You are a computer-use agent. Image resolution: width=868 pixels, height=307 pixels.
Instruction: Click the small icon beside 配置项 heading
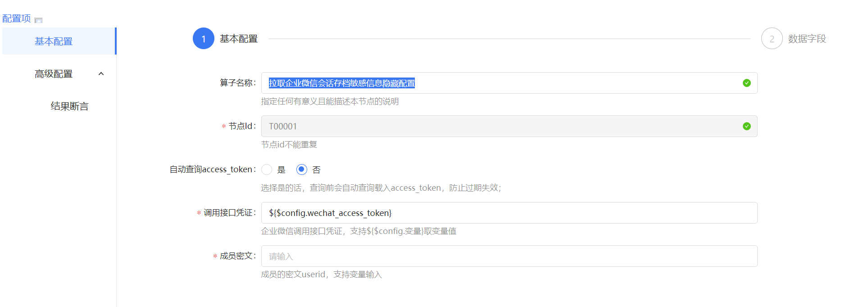pos(38,20)
